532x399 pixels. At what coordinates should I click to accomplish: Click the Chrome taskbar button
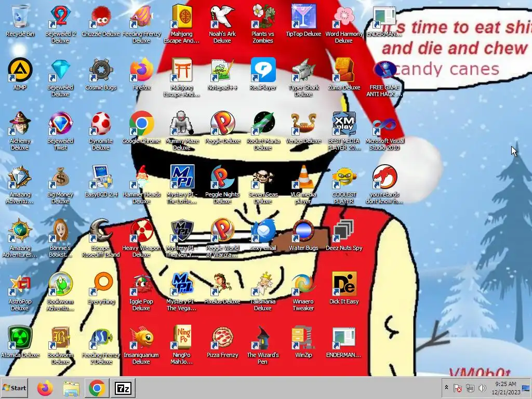click(x=97, y=388)
